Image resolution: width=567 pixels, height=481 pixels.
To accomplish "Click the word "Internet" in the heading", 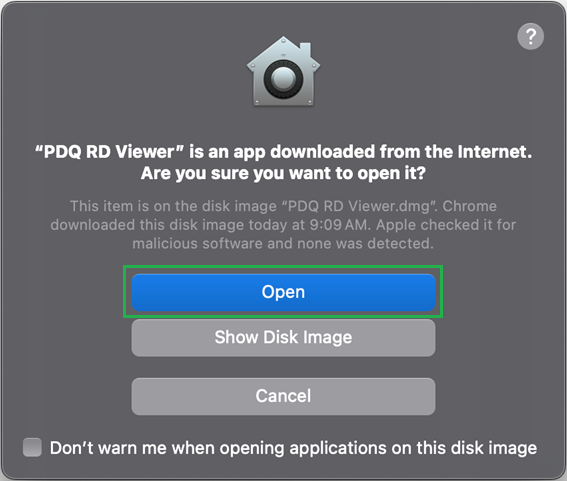I will pyautogui.click(x=494, y=152).
